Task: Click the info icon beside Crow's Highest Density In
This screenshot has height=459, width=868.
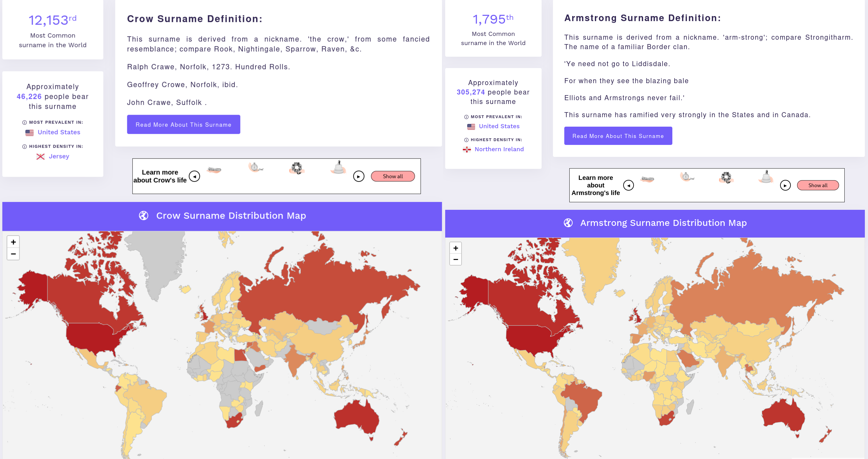Action: (x=25, y=146)
